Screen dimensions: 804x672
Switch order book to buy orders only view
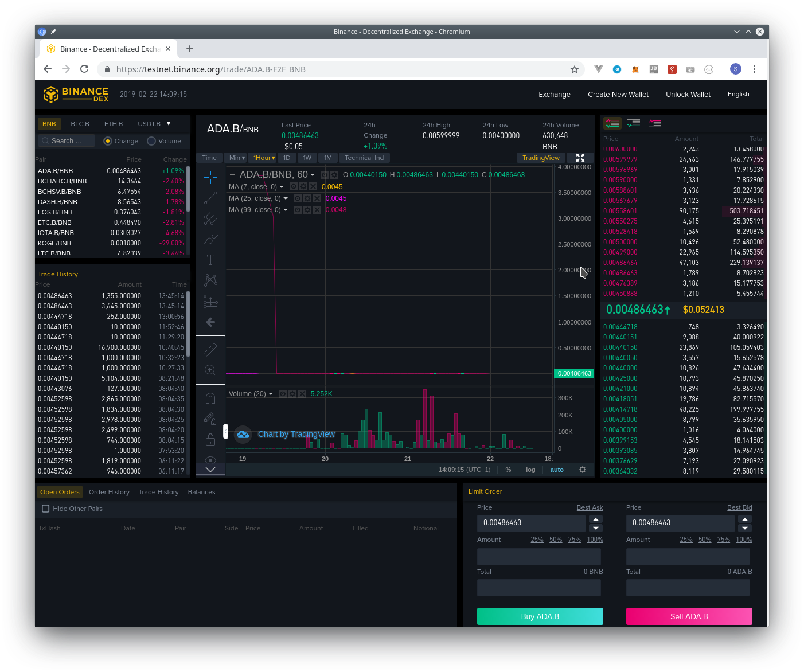(x=634, y=123)
